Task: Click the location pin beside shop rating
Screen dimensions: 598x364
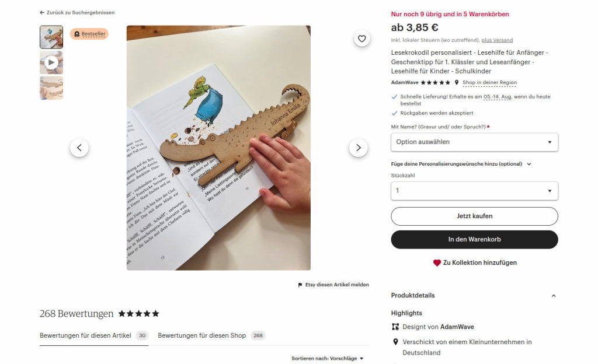Action: point(457,82)
